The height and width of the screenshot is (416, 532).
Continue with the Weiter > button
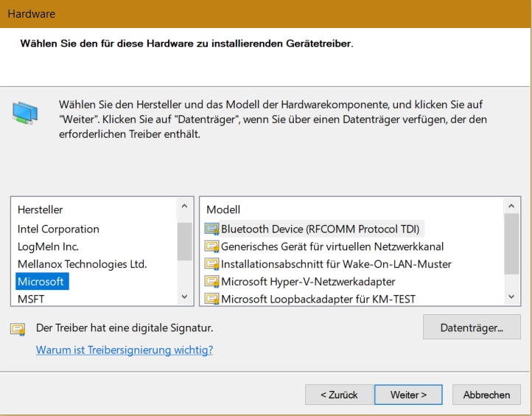408,395
